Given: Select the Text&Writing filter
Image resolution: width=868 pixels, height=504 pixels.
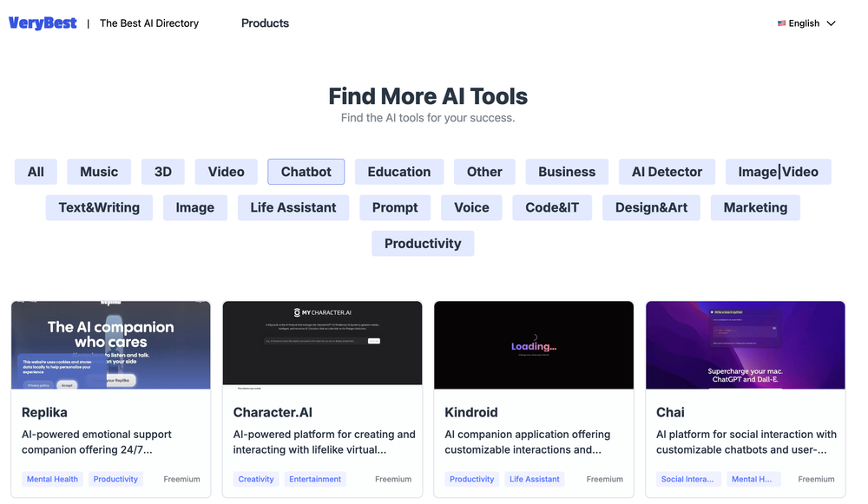Looking at the screenshot, I should tap(98, 207).
